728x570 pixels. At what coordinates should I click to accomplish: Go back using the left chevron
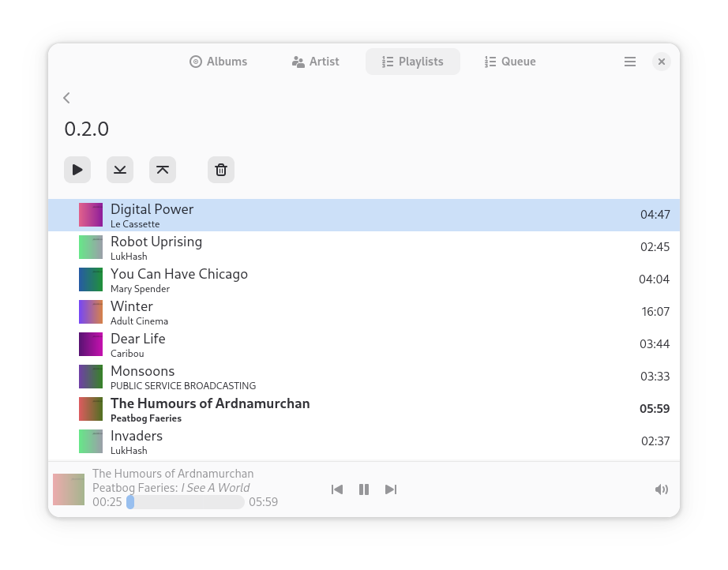(x=67, y=98)
